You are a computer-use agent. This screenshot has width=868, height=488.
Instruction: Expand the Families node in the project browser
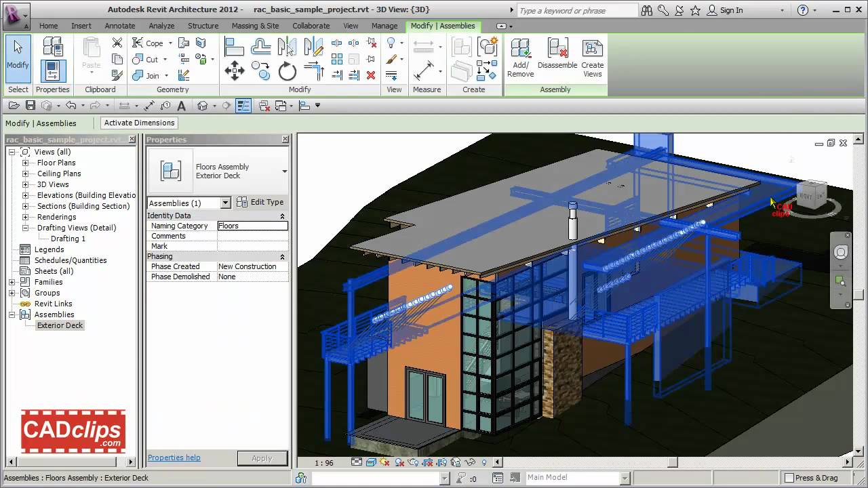click(12, 282)
